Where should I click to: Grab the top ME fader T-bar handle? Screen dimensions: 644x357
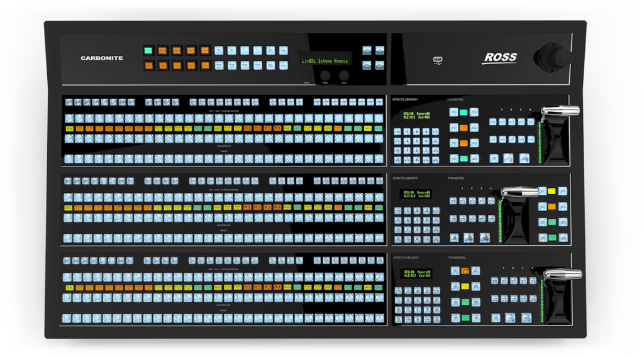(560, 111)
